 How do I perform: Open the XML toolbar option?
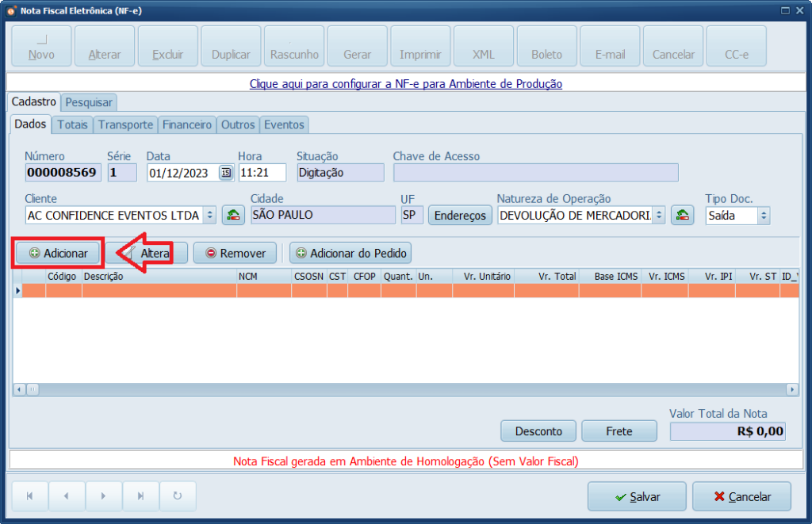pyautogui.click(x=483, y=45)
